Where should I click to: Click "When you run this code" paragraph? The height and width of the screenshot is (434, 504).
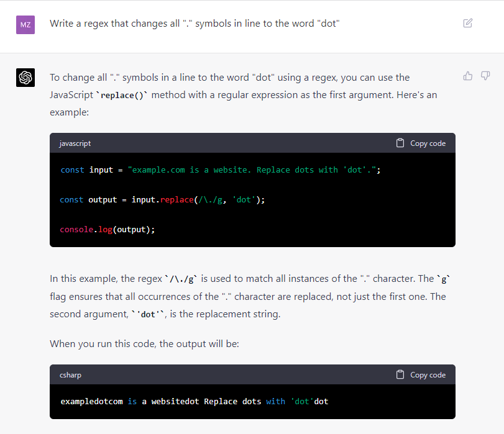(144, 344)
